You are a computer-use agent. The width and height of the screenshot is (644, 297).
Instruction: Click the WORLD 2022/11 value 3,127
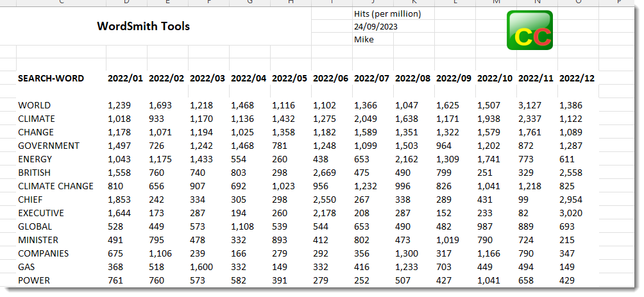[x=529, y=106]
